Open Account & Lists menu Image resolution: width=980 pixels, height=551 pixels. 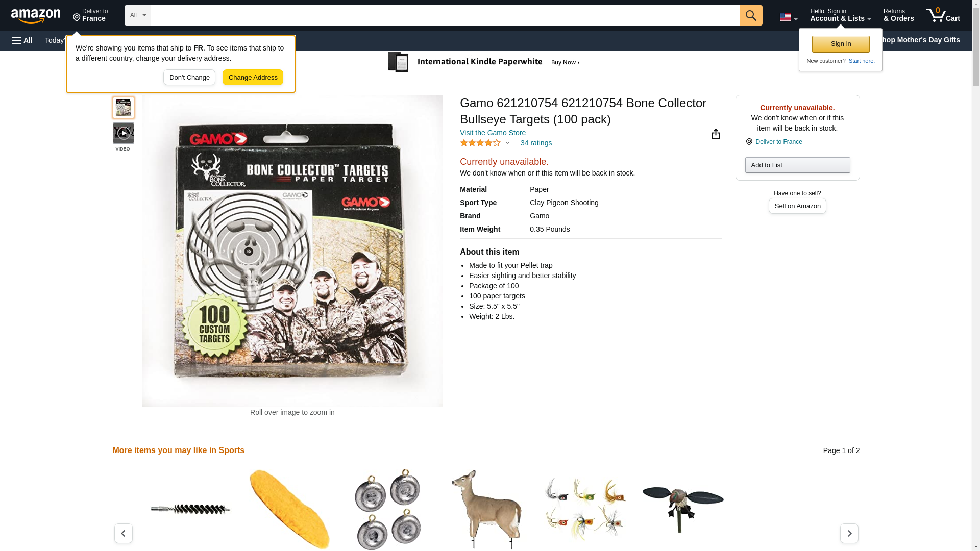pyautogui.click(x=840, y=15)
